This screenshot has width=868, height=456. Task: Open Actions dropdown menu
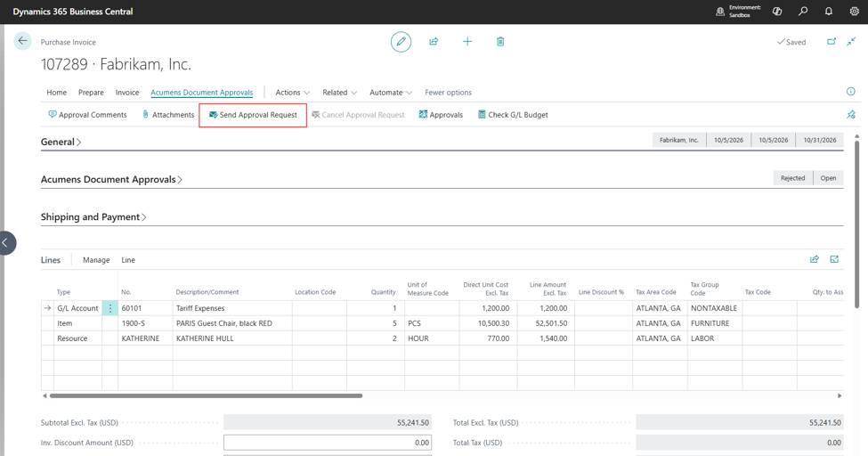click(293, 93)
